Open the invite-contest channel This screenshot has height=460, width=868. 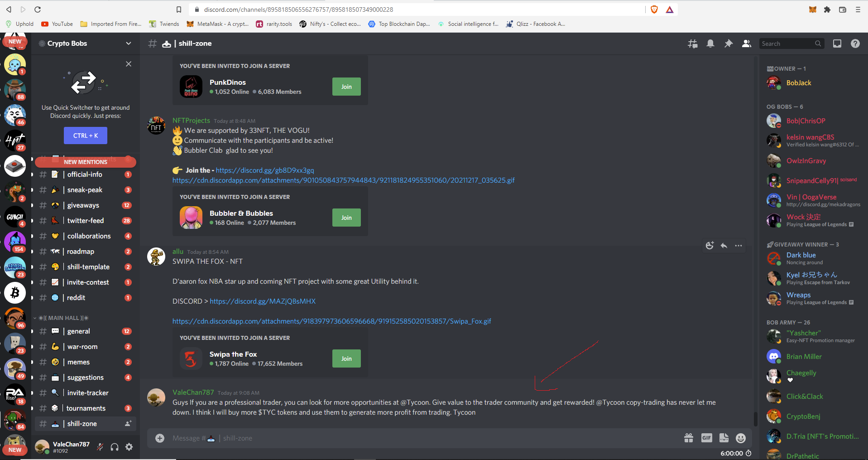(85, 282)
